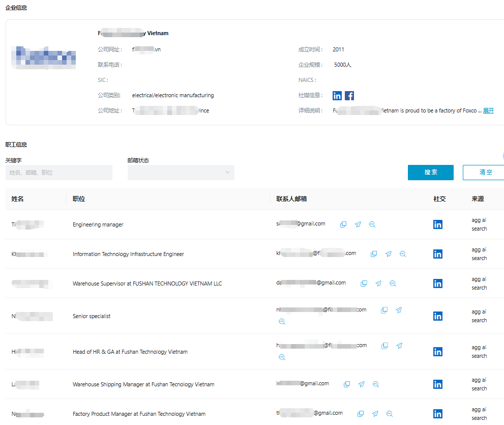504x425 pixels.
Task: Open LinkedIn profile of the Senior specialist
Action: click(x=438, y=316)
